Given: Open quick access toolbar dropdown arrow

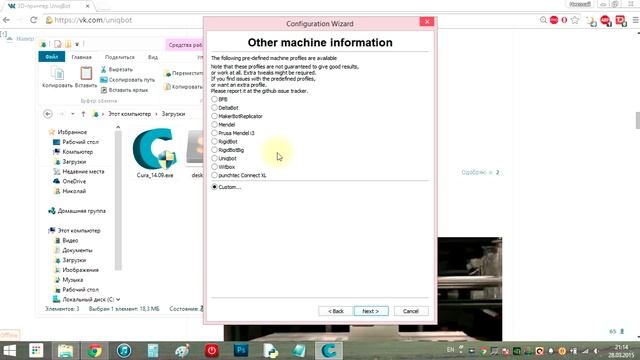Looking at the screenshot, I should (x=77, y=44).
